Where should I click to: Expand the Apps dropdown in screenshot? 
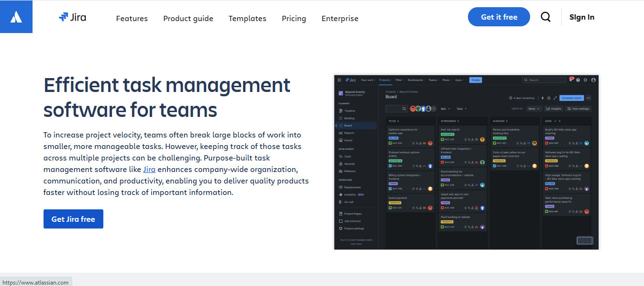pos(459,80)
